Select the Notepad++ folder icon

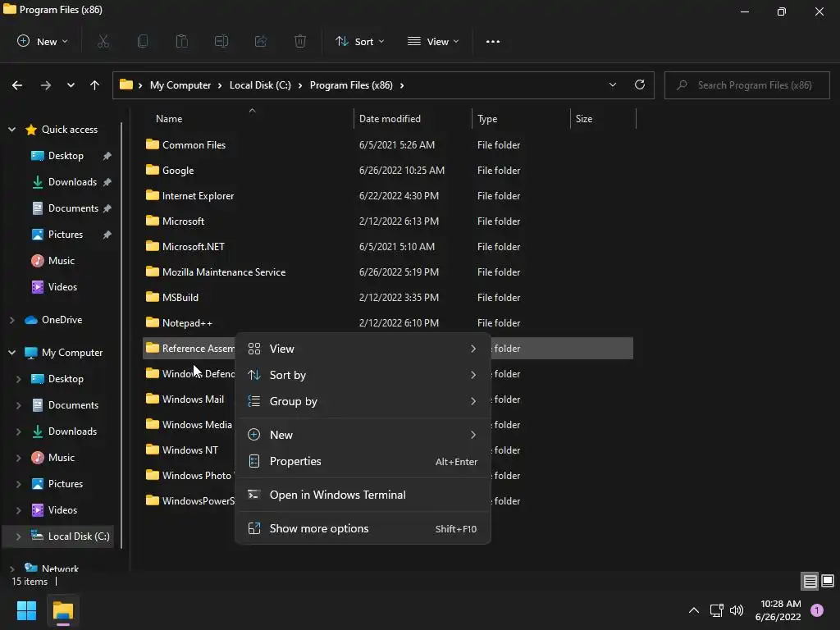point(153,322)
